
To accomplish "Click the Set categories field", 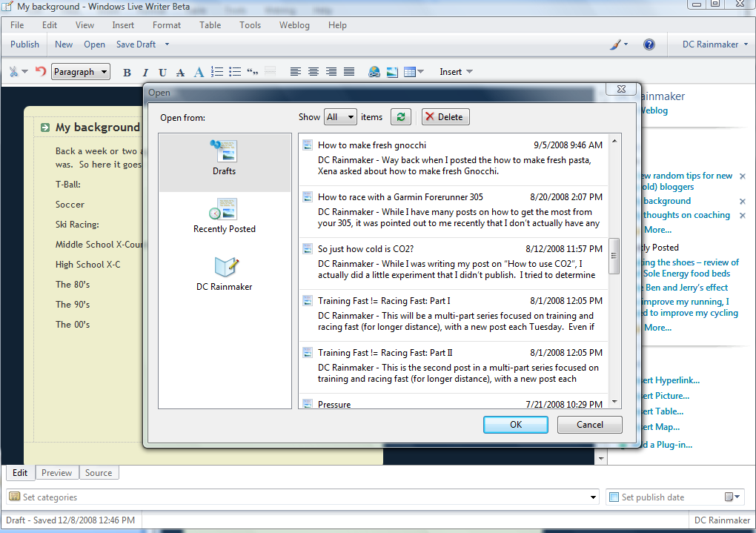I will click(x=303, y=497).
